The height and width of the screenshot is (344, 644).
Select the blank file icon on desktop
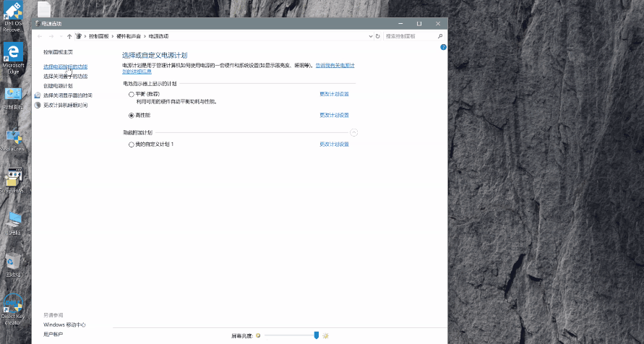coord(44,9)
